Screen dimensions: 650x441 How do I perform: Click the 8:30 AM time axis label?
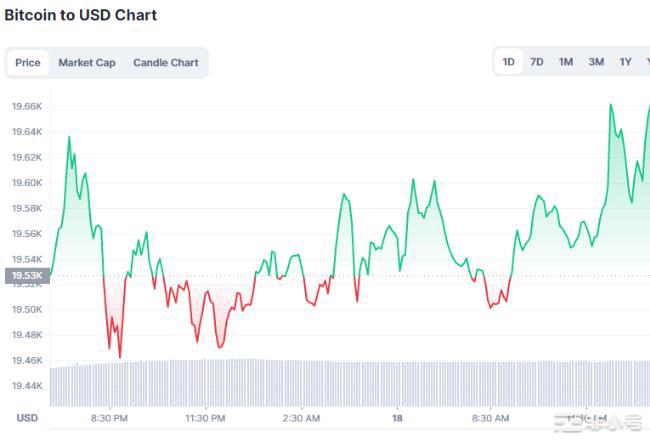click(490, 418)
